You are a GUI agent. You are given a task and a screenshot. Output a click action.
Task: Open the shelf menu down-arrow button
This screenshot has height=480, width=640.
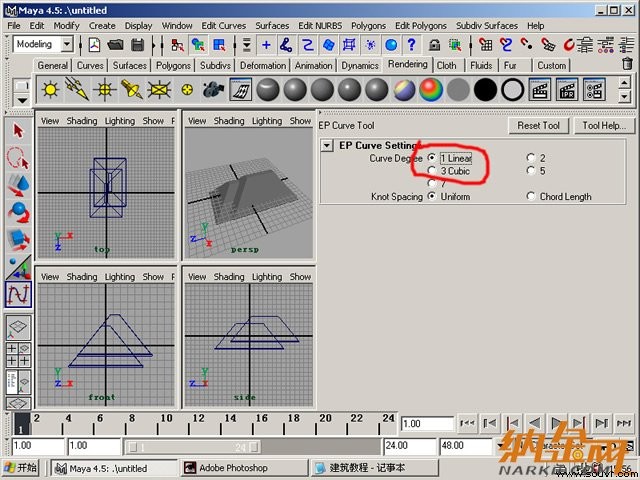point(22,100)
